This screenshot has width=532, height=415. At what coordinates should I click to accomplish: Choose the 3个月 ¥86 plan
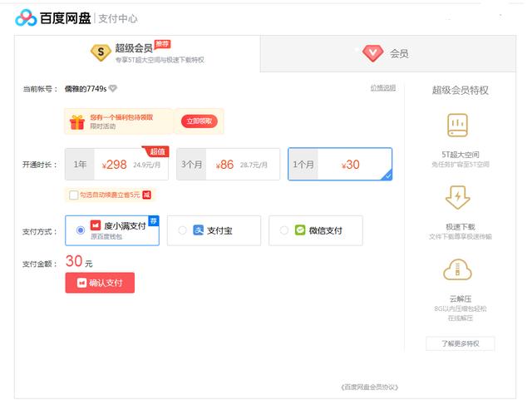(x=228, y=164)
